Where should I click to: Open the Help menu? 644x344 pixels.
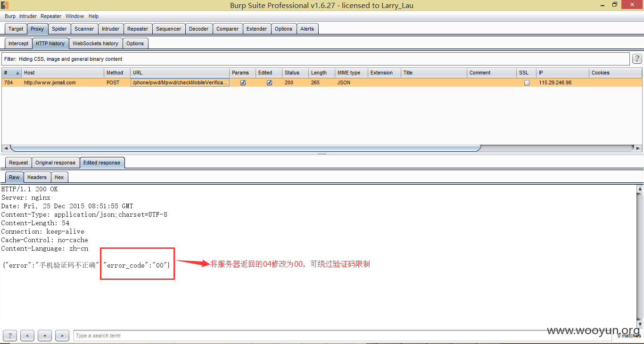click(93, 16)
